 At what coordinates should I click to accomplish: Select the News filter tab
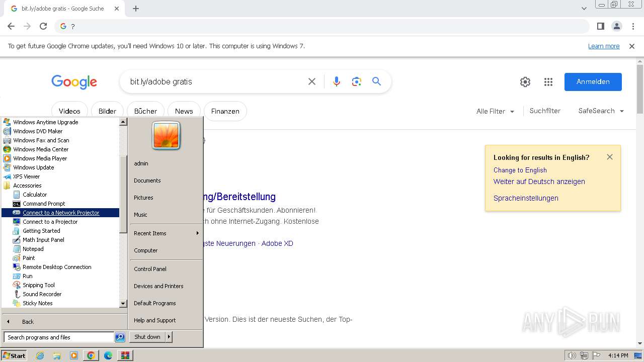point(184,111)
